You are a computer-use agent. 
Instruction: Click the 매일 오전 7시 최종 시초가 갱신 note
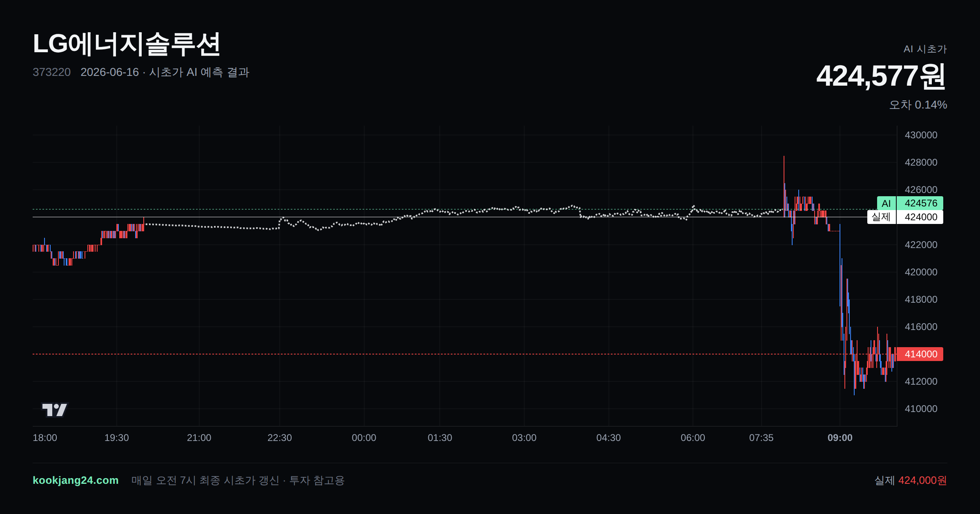pos(205,480)
